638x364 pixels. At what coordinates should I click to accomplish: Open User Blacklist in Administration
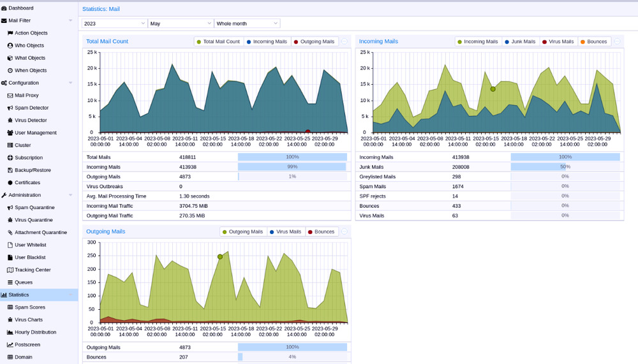(30, 258)
